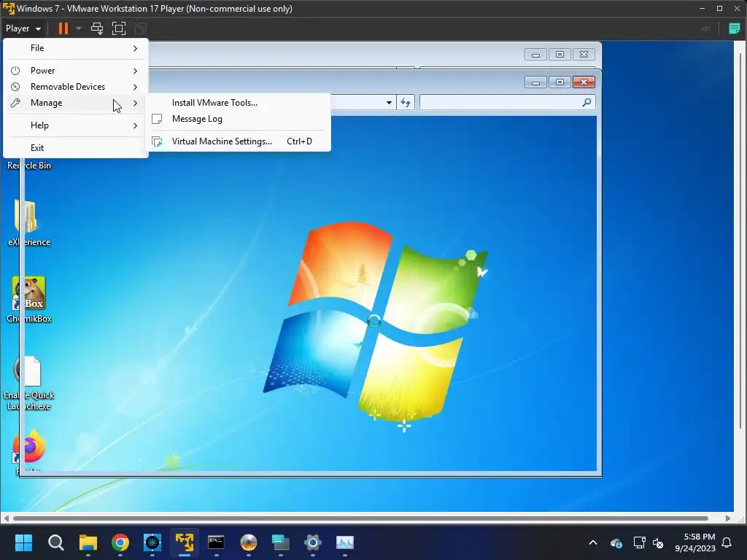Open the Removable Devices submenu
The height and width of the screenshot is (560, 747).
pyautogui.click(x=75, y=87)
